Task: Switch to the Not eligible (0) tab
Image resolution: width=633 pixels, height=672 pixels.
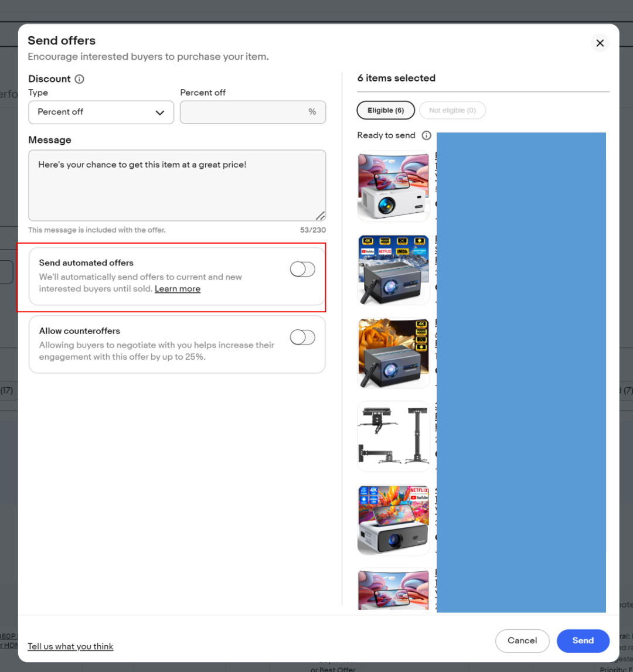Action: [452, 110]
